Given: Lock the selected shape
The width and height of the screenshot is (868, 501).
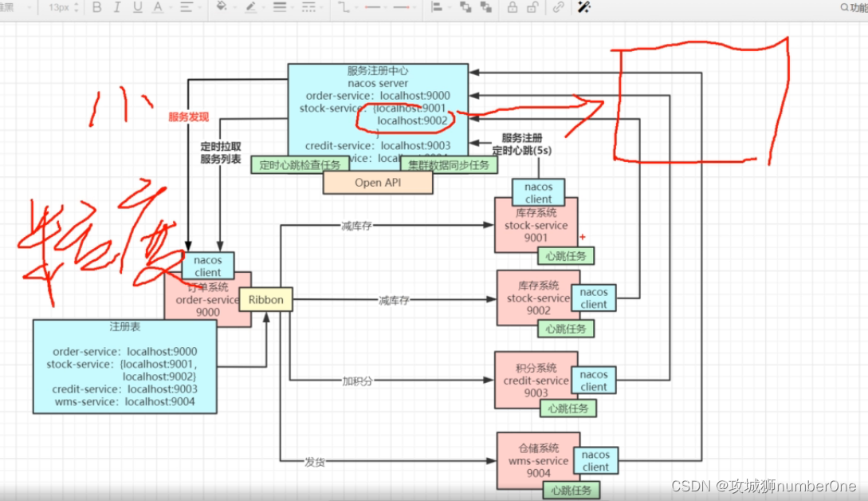Looking at the screenshot, I should (x=513, y=7).
